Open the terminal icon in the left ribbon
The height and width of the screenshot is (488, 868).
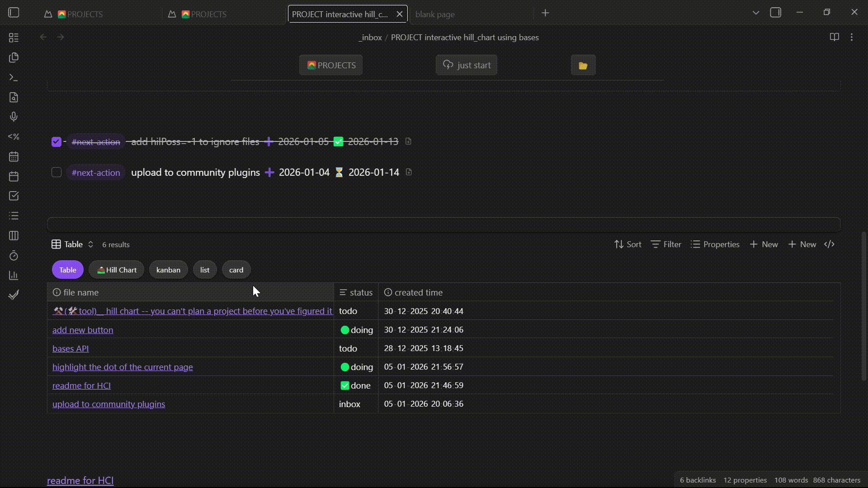click(14, 78)
